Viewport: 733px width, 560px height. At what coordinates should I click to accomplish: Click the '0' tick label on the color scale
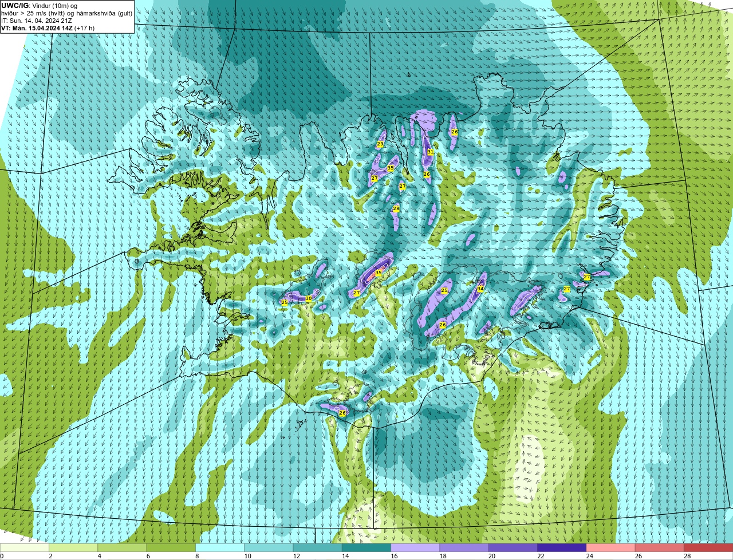2,556
